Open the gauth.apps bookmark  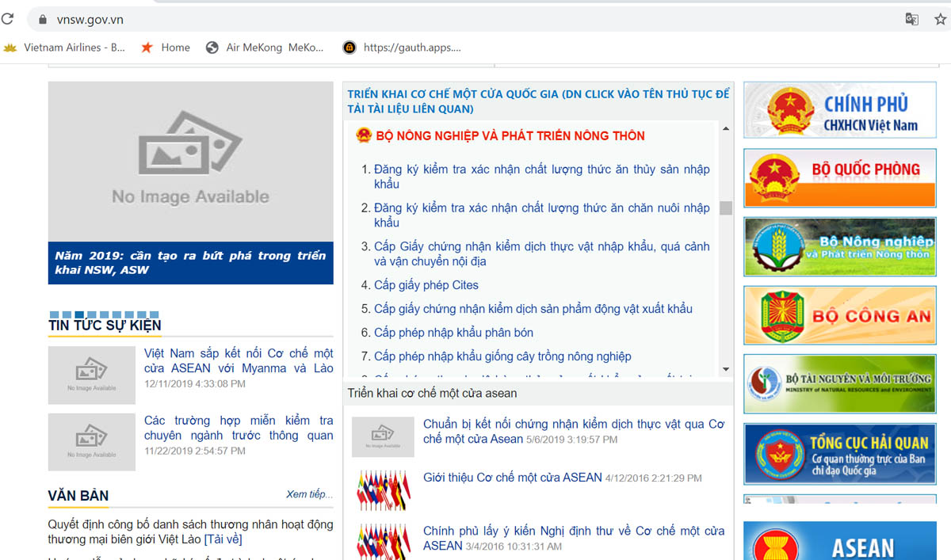(402, 48)
